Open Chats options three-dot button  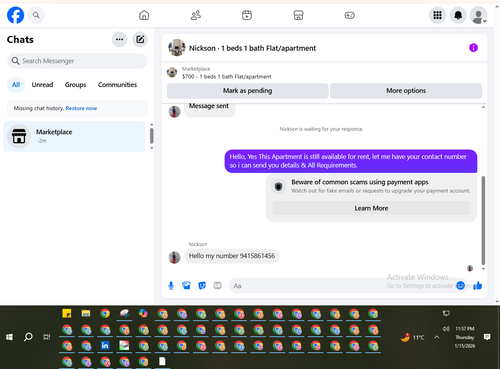(x=119, y=39)
